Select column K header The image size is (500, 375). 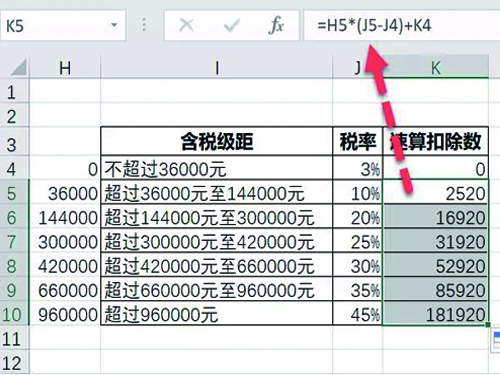point(436,68)
